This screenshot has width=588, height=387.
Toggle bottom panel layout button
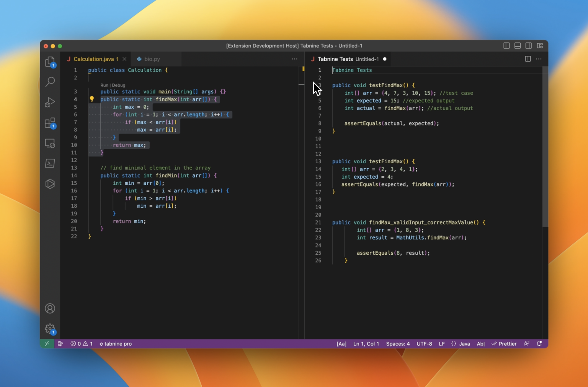(x=518, y=46)
